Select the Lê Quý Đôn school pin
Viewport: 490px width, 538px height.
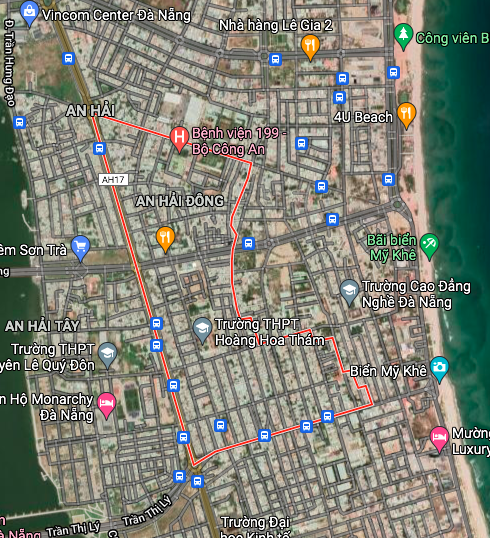coord(107,355)
